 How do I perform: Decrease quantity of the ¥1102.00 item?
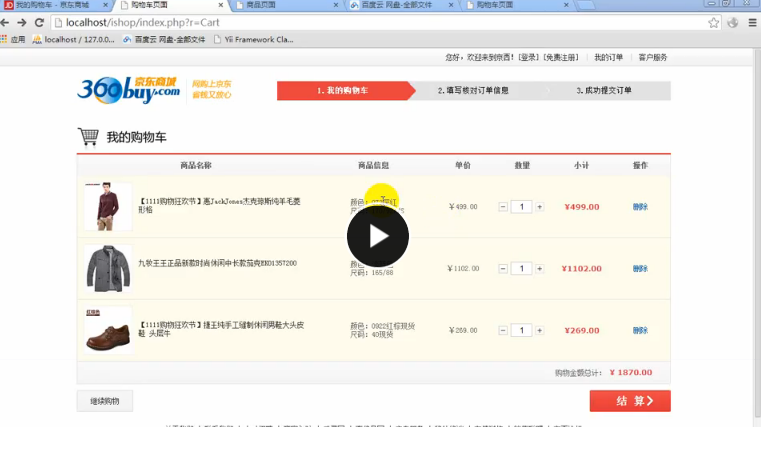coord(503,268)
